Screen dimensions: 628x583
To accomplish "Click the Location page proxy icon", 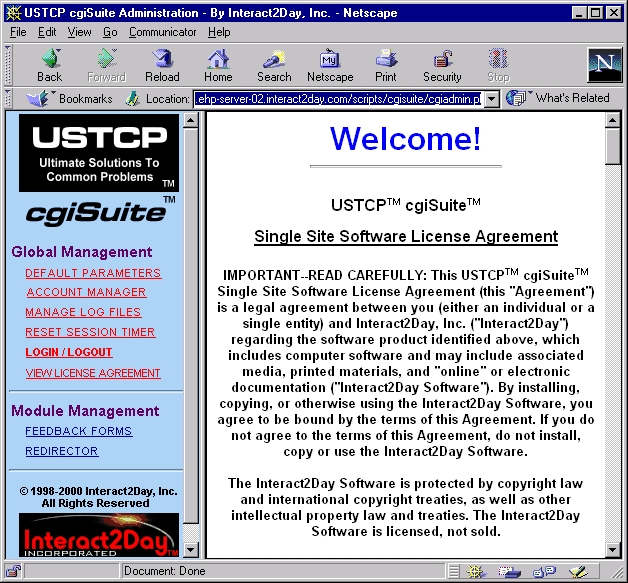I will (132, 99).
